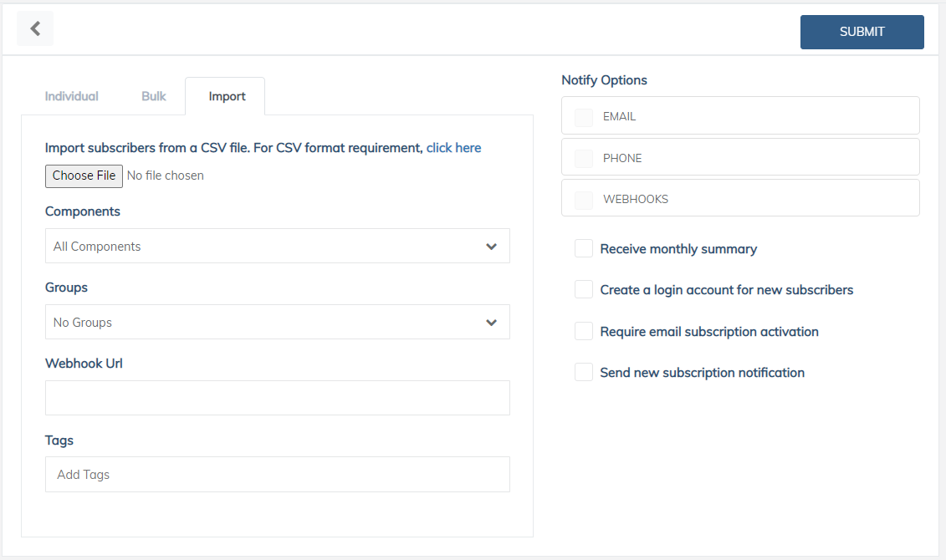The width and height of the screenshot is (946, 560).
Task: Open the All Components dropdown
Action: [278, 246]
